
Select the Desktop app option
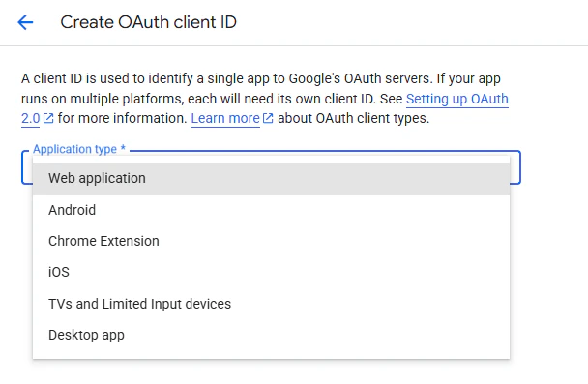click(x=271, y=335)
